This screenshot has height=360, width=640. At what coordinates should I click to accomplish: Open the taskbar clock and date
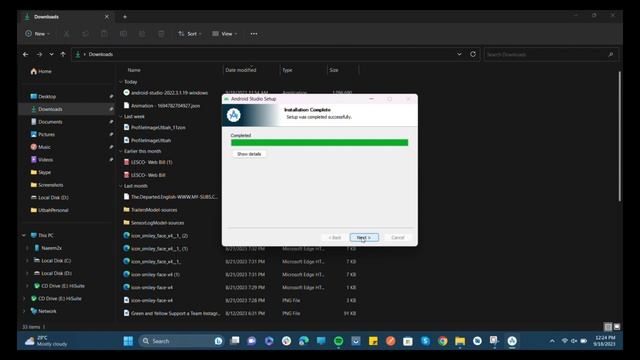605,341
